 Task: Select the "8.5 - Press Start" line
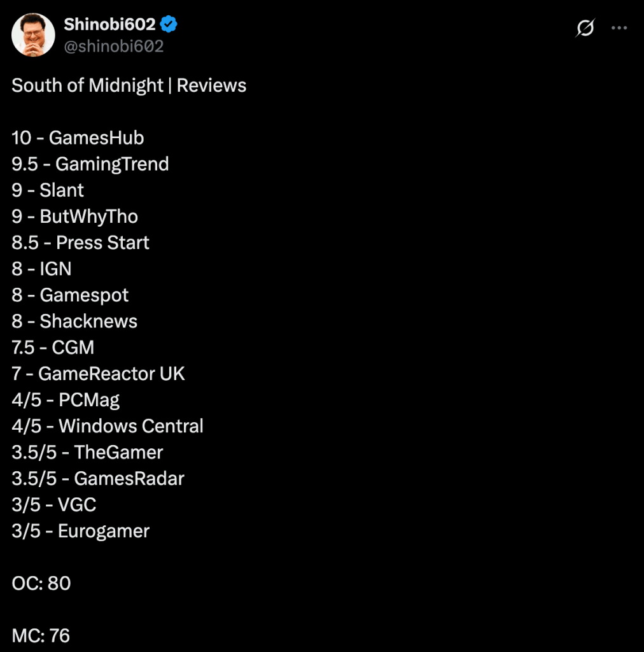pyautogui.click(x=80, y=243)
